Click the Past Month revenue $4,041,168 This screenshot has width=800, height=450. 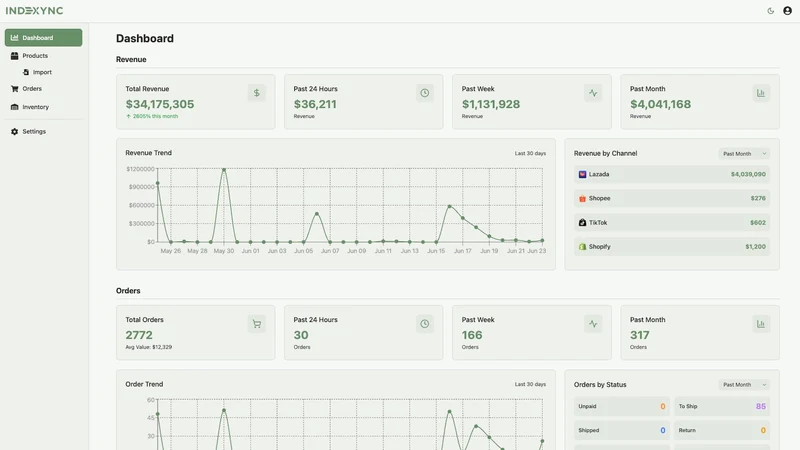660,104
